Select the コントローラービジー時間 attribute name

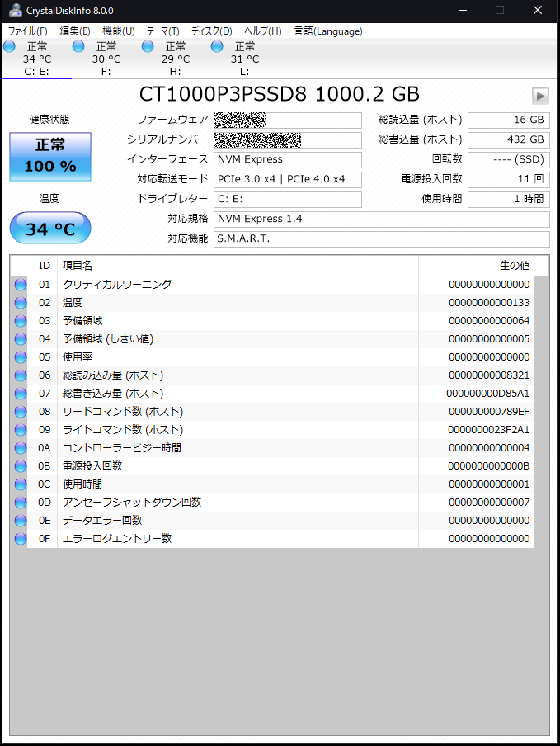click(x=122, y=448)
